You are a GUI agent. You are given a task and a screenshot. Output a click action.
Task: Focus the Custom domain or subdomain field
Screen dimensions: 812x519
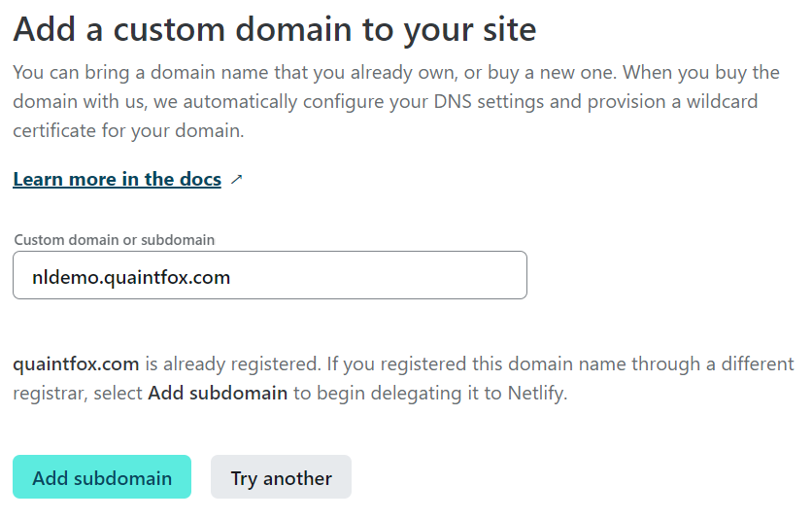[x=270, y=276]
